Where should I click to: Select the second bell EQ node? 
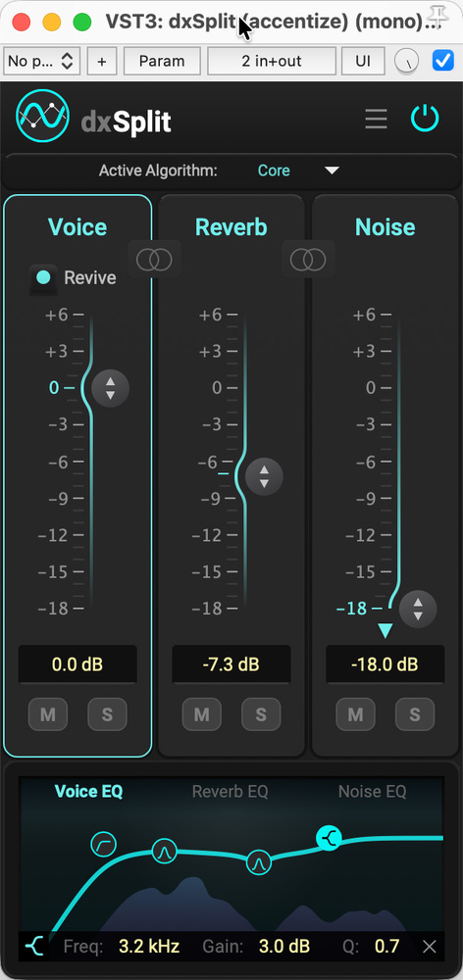258,863
